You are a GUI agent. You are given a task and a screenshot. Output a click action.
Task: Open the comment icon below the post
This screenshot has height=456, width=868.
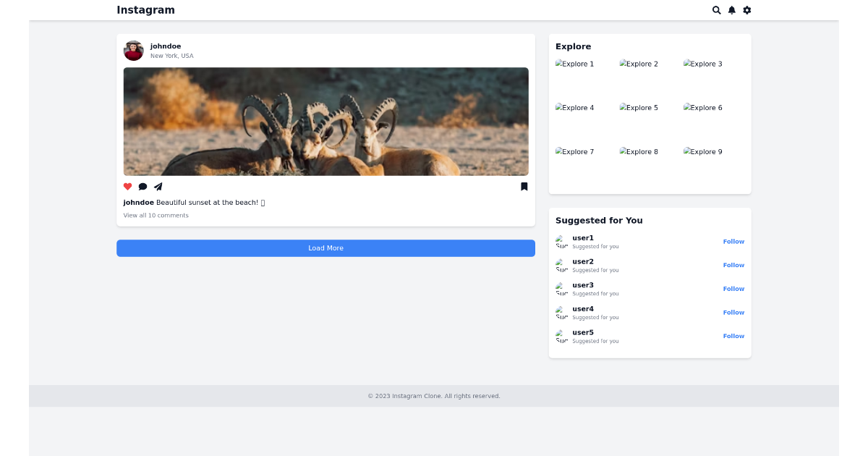tap(143, 186)
